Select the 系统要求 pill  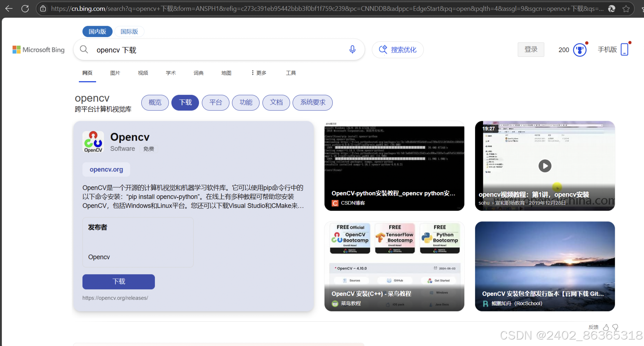(313, 103)
